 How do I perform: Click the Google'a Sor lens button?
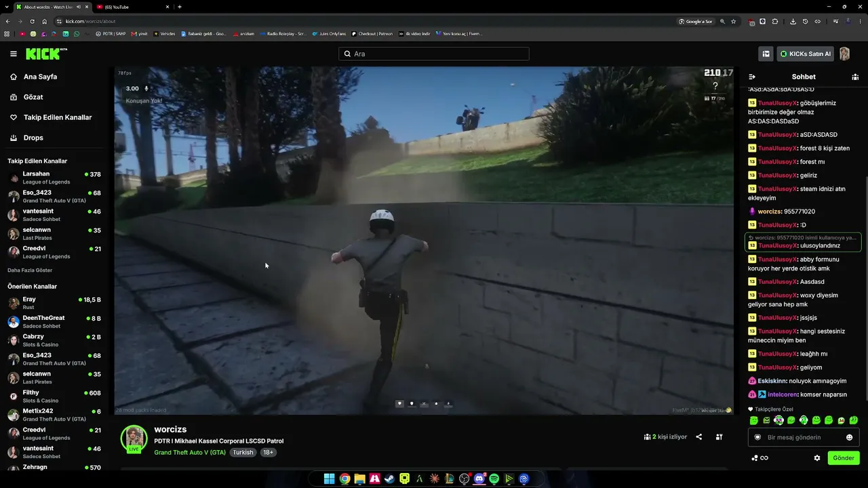[696, 22]
